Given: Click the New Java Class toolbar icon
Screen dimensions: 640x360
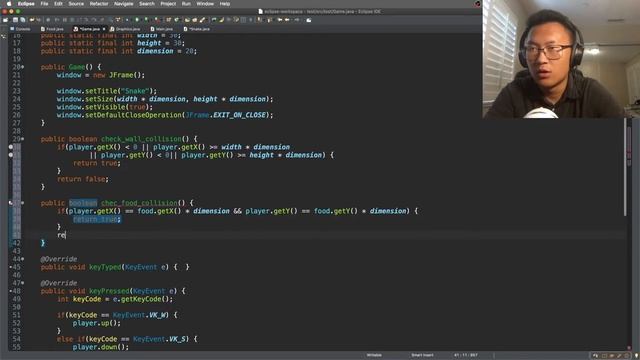Looking at the screenshot, I should coord(176,20).
